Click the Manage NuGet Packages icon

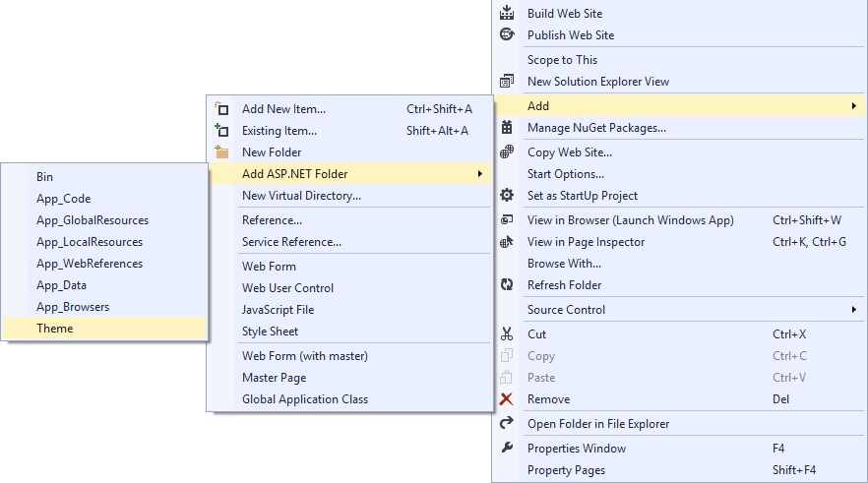507,127
